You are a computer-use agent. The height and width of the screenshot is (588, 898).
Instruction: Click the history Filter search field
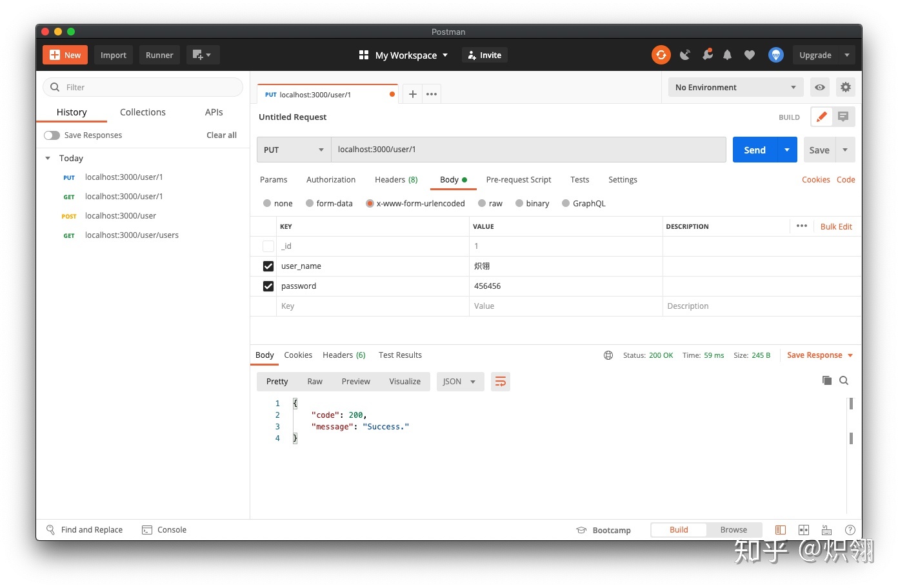143,87
